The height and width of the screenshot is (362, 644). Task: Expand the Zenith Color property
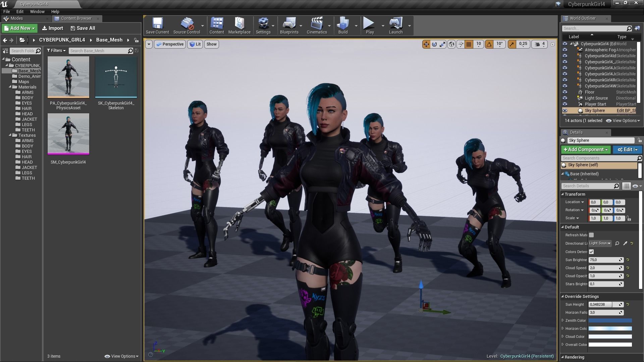coord(563,320)
